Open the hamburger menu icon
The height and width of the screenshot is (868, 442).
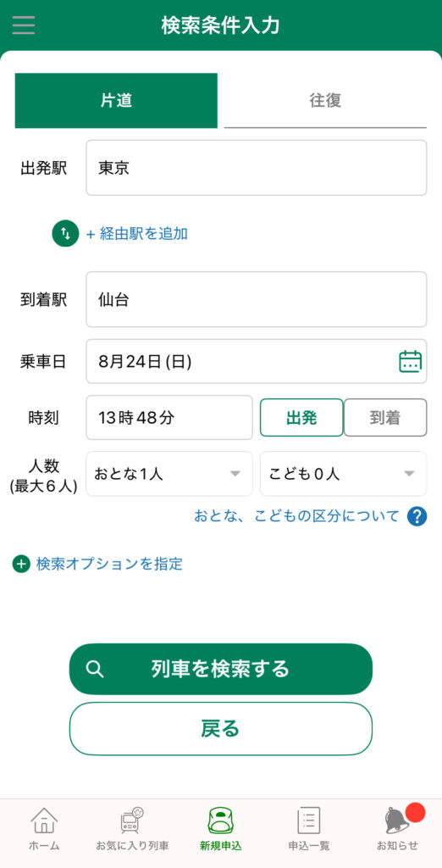pos(23,25)
